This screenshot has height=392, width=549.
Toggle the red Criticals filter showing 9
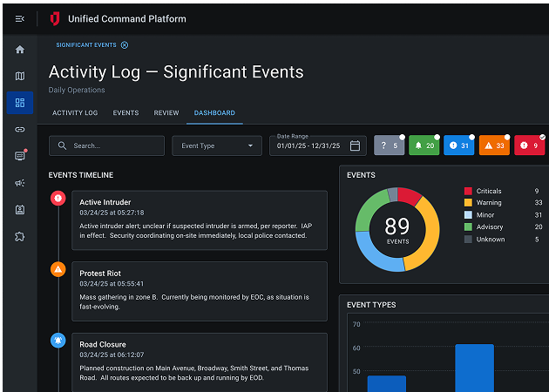pyautogui.click(x=529, y=145)
